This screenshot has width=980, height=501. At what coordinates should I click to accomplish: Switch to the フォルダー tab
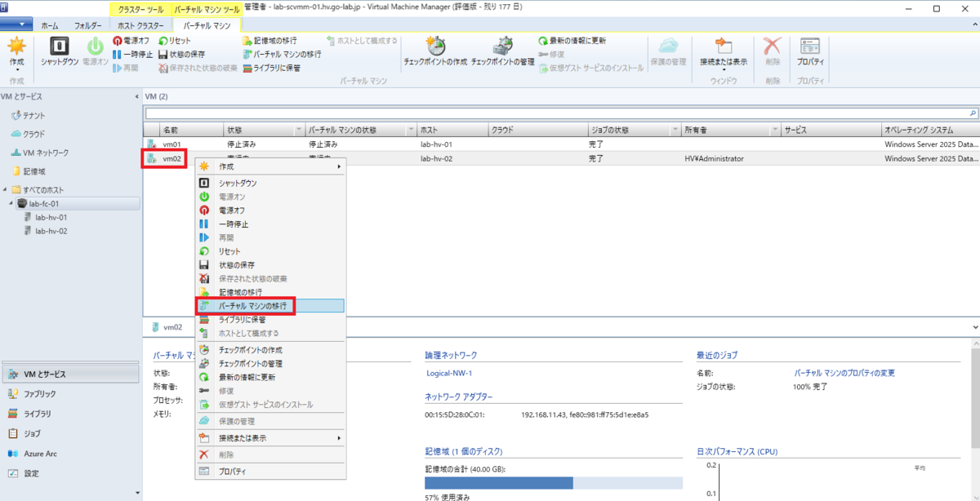click(89, 26)
